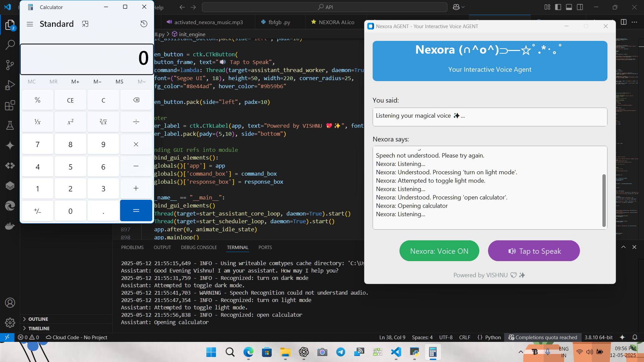This screenshot has width=644, height=362.
Task: Open Calculator hamburger navigation menu
Action: (x=30, y=24)
